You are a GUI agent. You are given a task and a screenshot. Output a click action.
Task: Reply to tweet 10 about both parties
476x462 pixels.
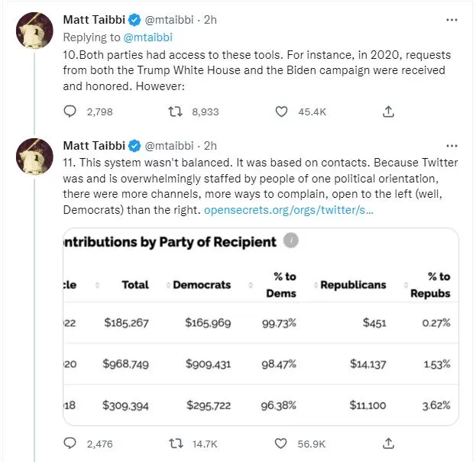pos(70,111)
